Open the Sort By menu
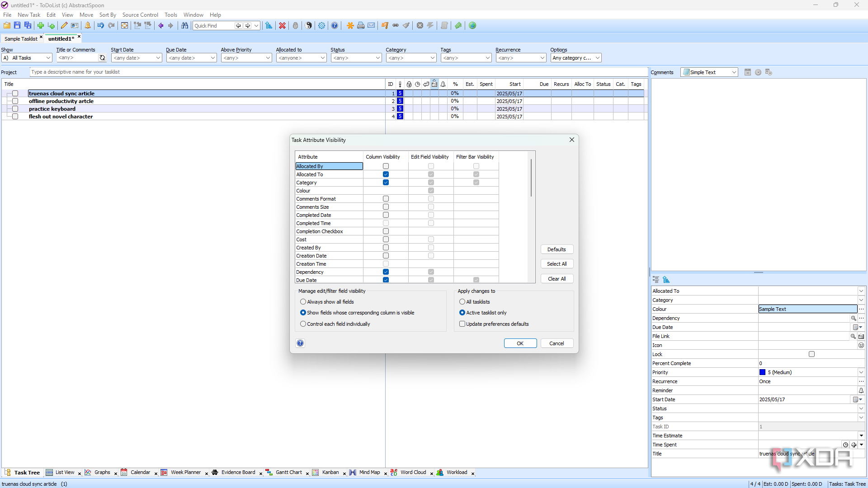The width and height of the screenshot is (868, 488). tap(108, 15)
